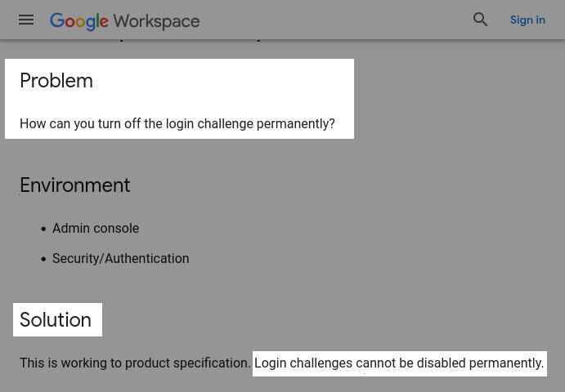Image resolution: width=565 pixels, height=392 pixels.
Task: Click "Login challenges cannot be disabled permanently" sentence
Action: 398,363
